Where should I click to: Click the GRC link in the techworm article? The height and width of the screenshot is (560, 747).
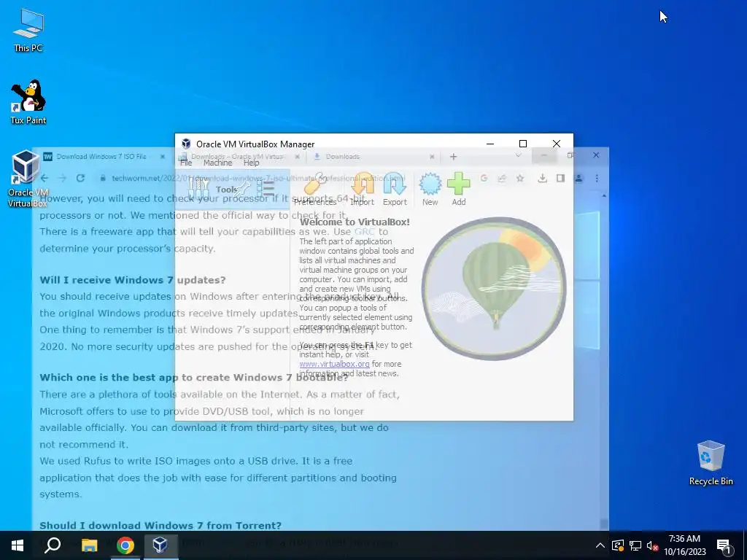(x=365, y=231)
